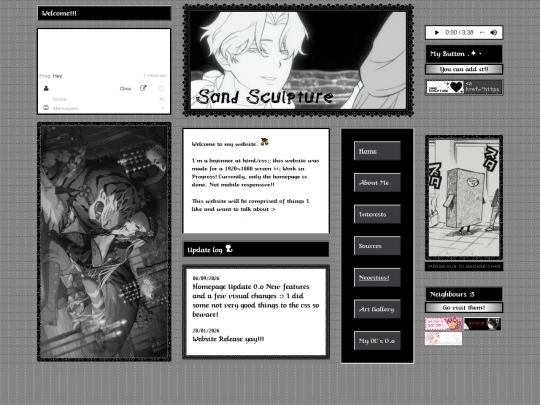The height and width of the screenshot is (405, 540).
Task: Adjust the audio player volume slider
Action: 482,32
